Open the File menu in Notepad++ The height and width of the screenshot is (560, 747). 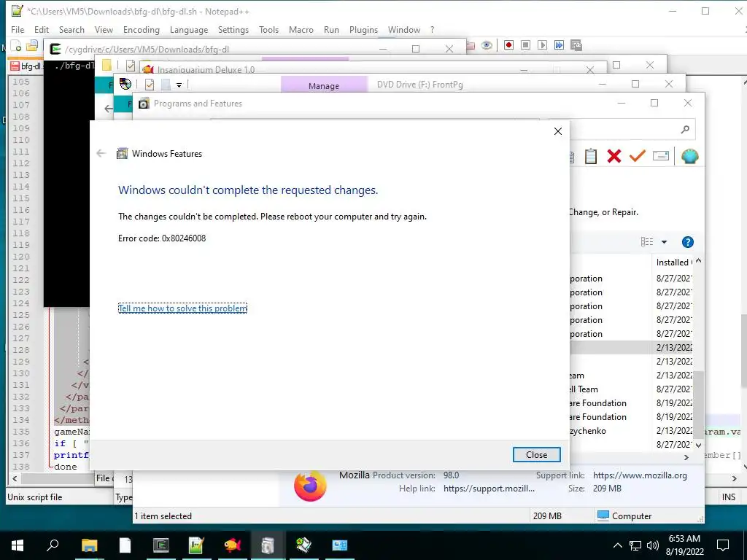coord(18,29)
